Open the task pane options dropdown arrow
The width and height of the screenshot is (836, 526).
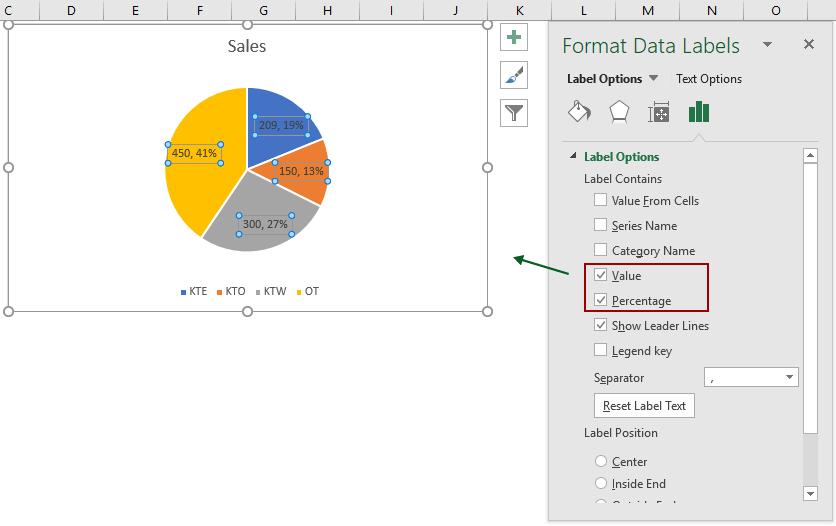(x=767, y=45)
